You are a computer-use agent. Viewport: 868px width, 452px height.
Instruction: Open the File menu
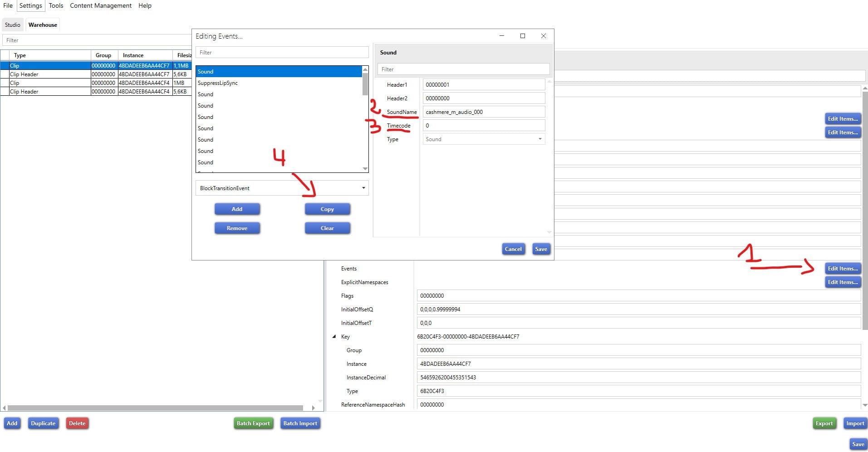coord(8,5)
